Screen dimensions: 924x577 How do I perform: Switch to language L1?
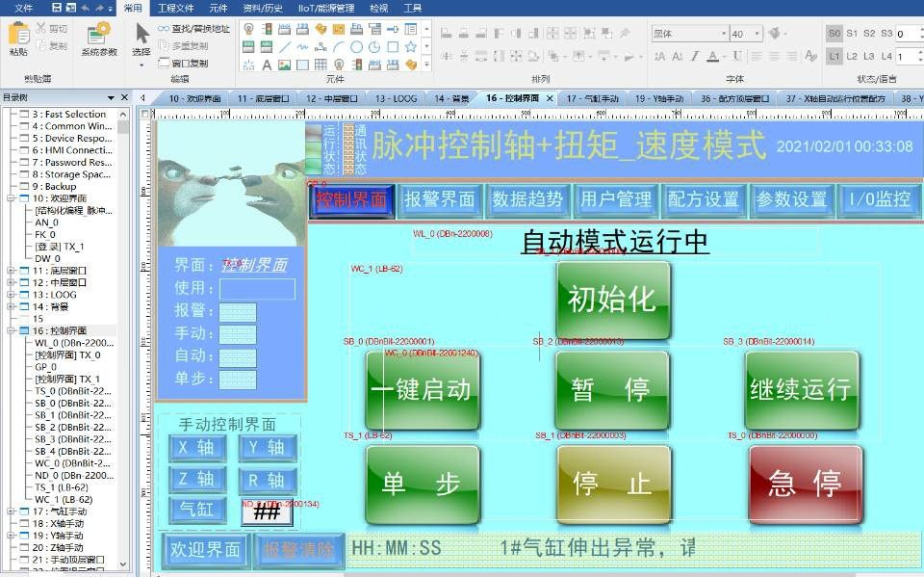coord(834,57)
